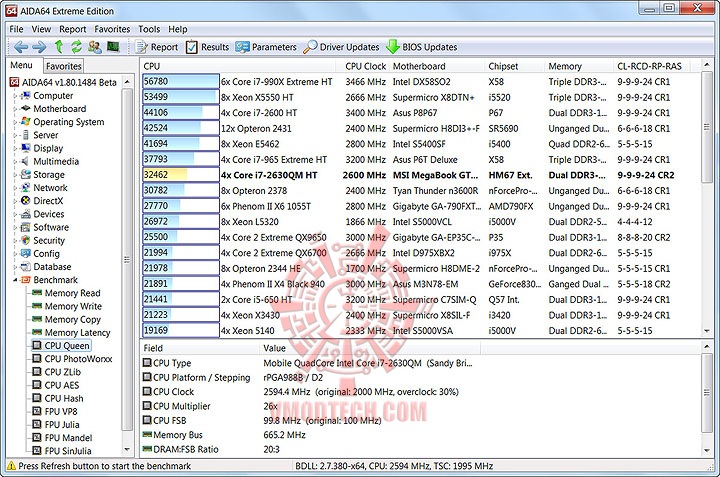Select the Security shield icon
The image size is (720, 477).
tap(26, 240)
